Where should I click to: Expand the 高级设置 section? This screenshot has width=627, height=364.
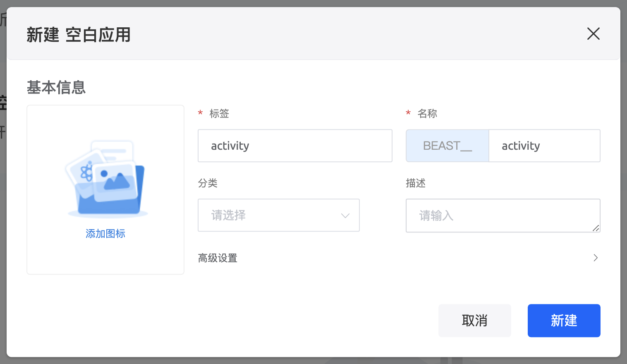pyautogui.click(x=218, y=258)
